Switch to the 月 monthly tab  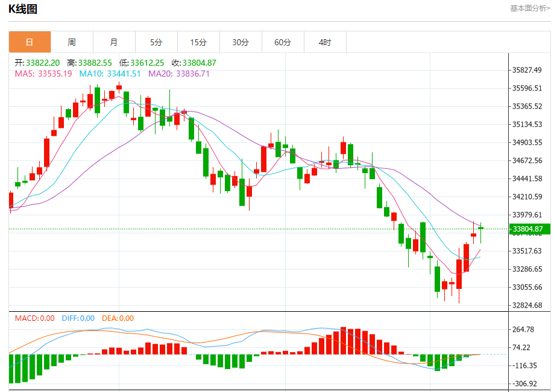114,42
